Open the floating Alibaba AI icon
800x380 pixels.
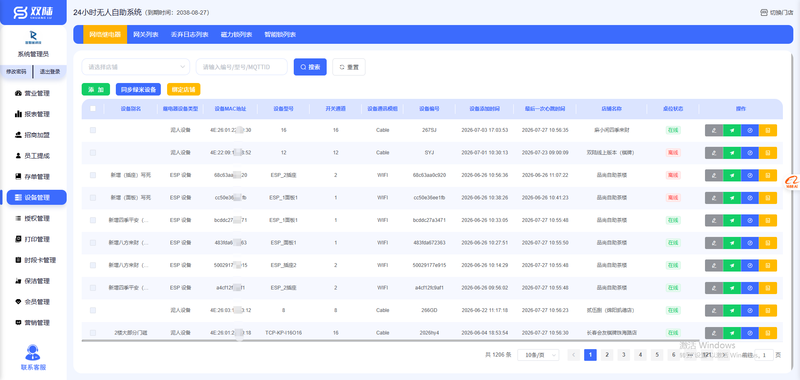coord(792,182)
